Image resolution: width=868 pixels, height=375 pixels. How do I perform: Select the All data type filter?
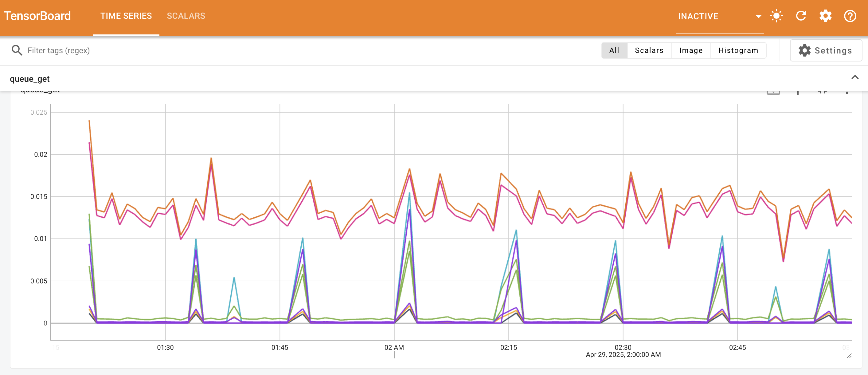click(x=614, y=50)
